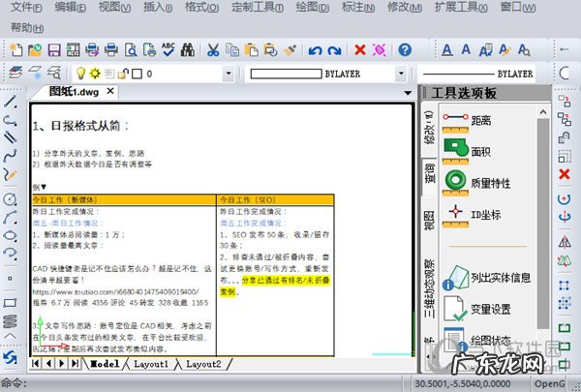Viewport: 581px width, 392px height.
Task: Select the Model tab
Action: click(105, 364)
